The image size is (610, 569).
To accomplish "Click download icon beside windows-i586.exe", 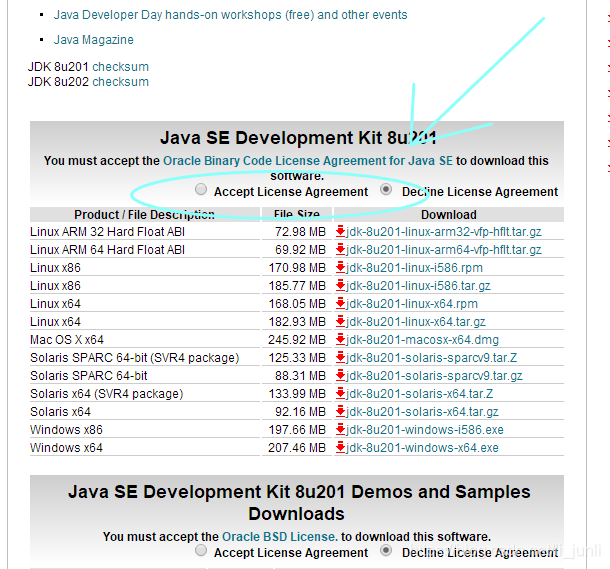I will coord(340,429).
